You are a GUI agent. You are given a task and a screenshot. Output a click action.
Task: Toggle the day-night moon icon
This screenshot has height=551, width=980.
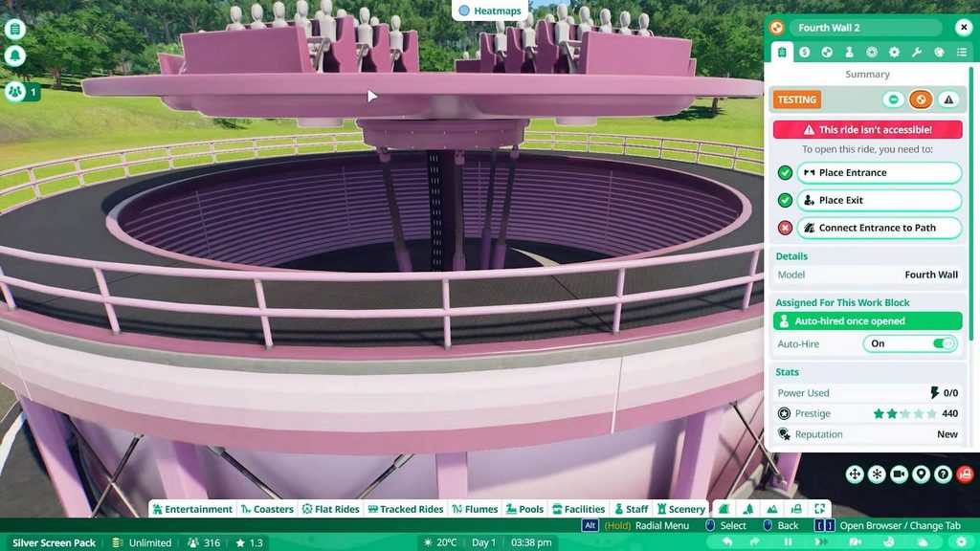point(889,541)
